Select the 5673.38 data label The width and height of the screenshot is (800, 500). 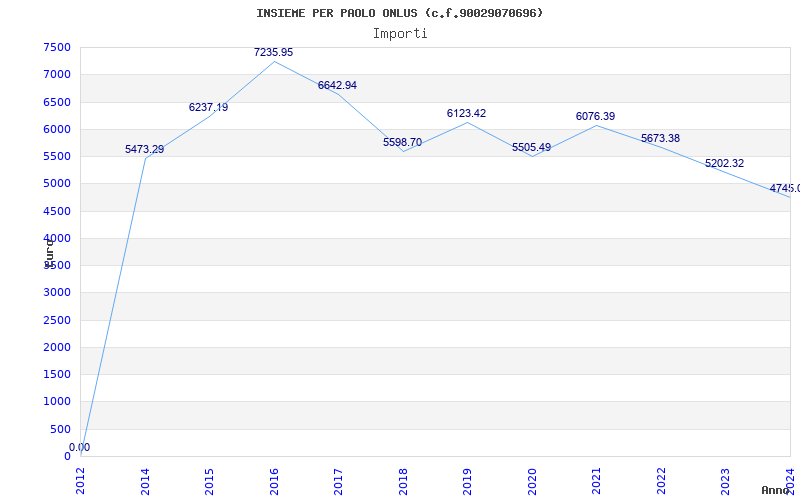click(660, 138)
